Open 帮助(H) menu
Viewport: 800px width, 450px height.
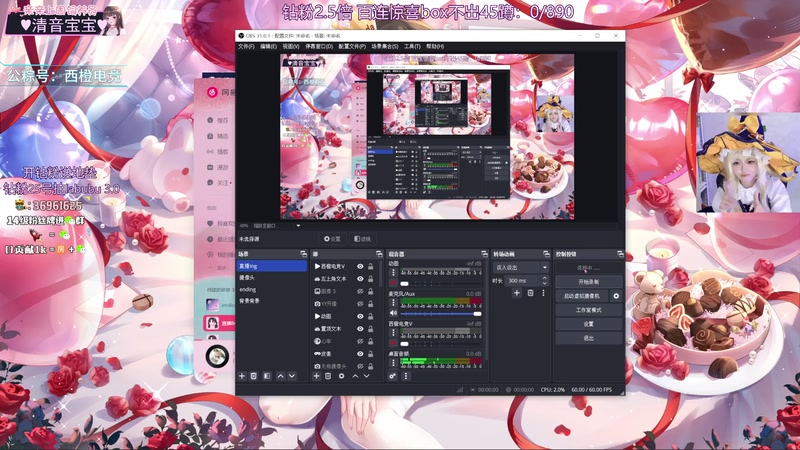click(435, 46)
